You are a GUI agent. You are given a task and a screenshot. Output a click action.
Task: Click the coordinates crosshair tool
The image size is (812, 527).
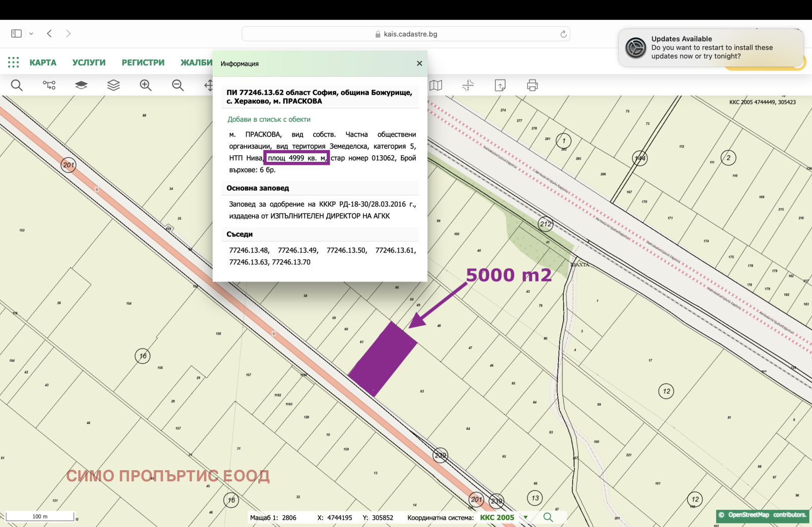point(468,85)
